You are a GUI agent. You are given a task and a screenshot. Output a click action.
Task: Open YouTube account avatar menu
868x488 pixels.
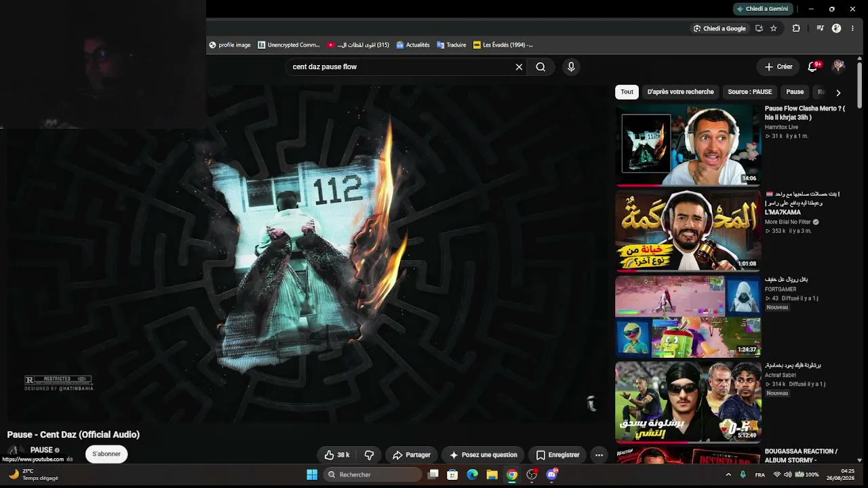point(839,66)
